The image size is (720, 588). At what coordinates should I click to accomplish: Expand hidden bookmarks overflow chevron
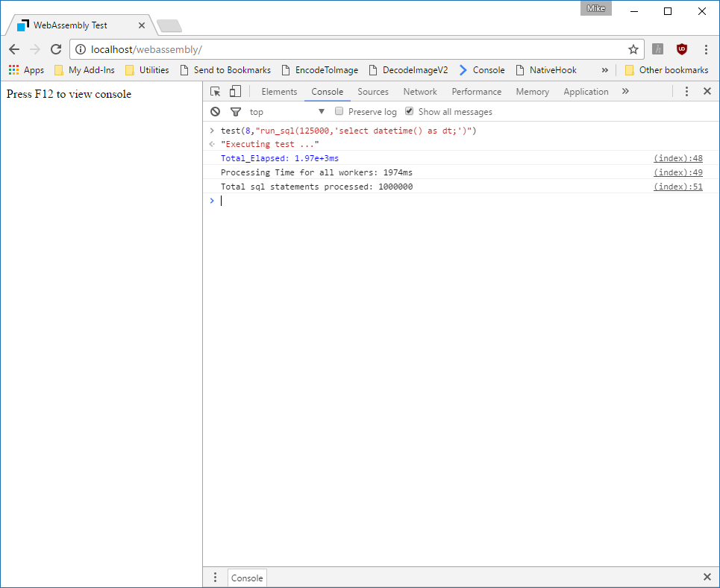604,70
